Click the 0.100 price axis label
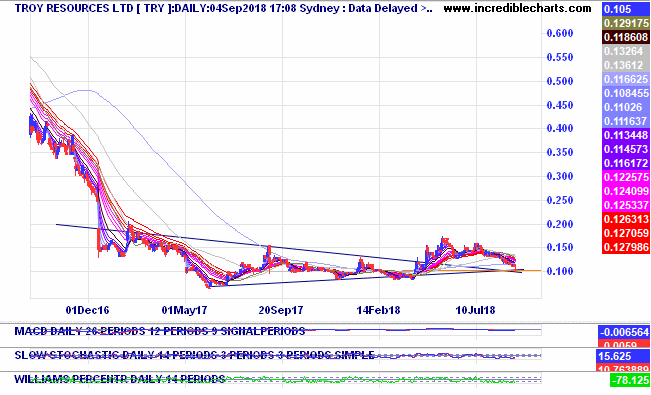The height and width of the screenshot is (395, 651). tap(560, 271)
